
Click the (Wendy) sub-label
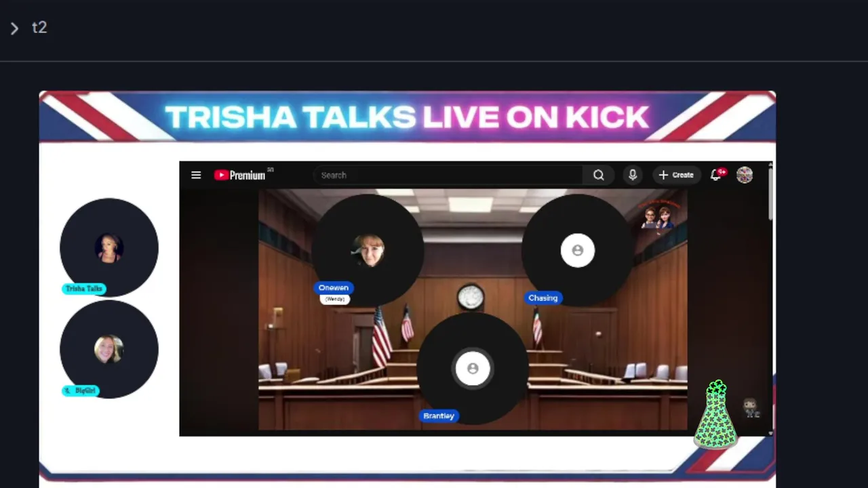coord(335,299)
